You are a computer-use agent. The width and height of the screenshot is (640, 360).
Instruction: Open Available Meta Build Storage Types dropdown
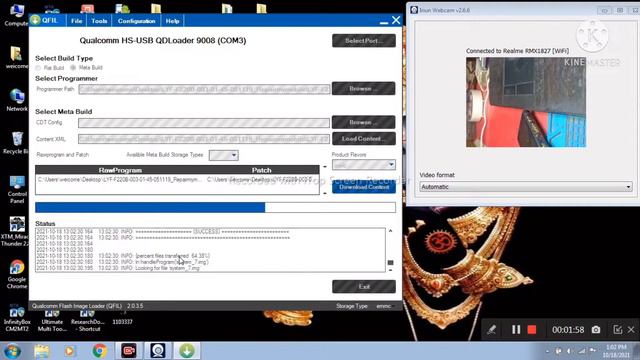click(x=224, y=155)
